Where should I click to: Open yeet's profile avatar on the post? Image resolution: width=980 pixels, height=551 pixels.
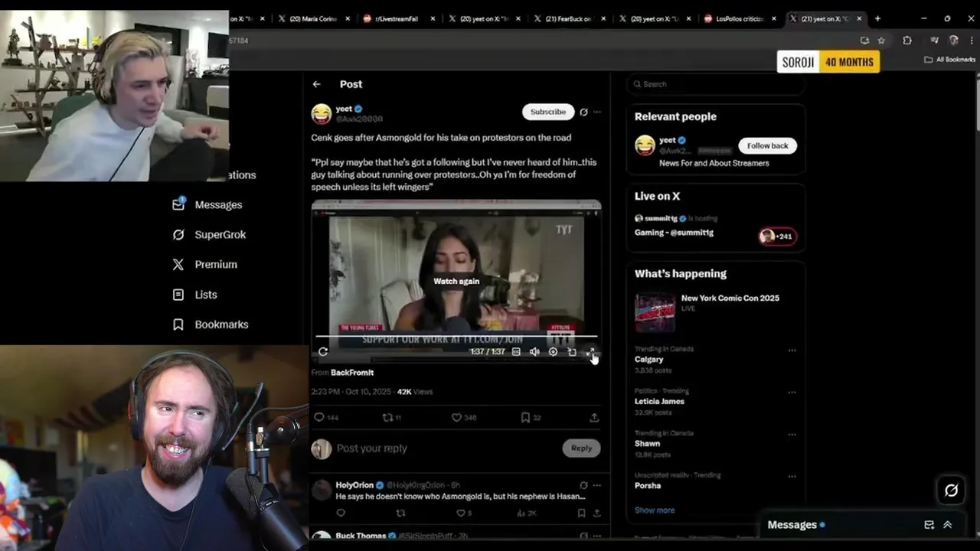322,113
